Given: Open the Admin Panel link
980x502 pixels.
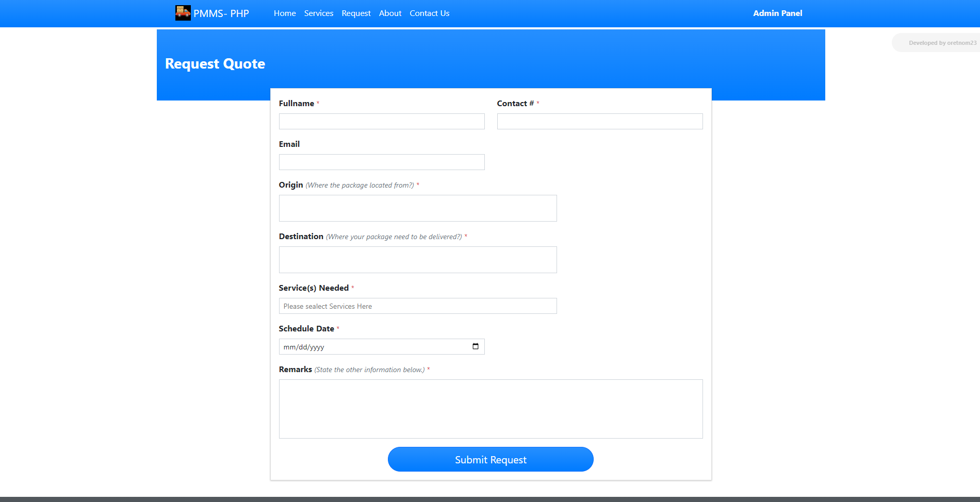Looking at the screenshot, I should 777,13.
